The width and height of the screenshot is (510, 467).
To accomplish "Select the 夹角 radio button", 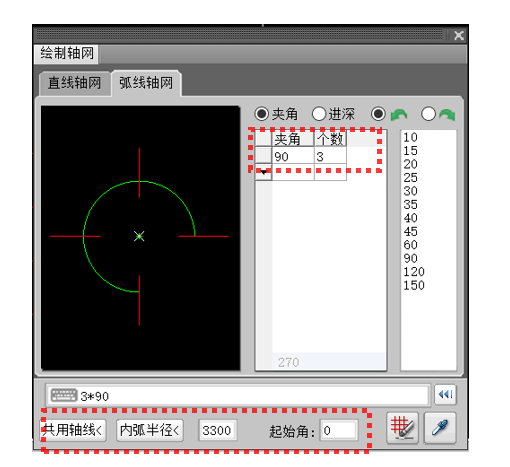I will pos(262,114).
